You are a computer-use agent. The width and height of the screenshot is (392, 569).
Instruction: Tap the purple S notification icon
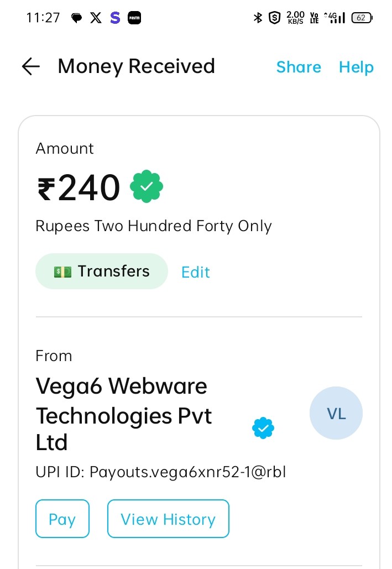(x=115, y=18)
